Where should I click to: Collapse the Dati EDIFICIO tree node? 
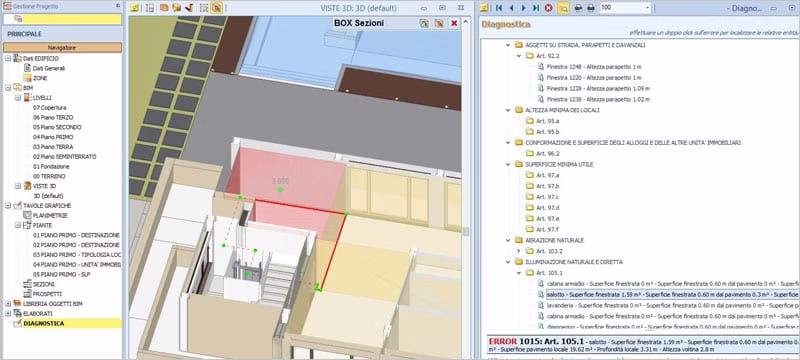pyautogui.click(x=8, y=59)
